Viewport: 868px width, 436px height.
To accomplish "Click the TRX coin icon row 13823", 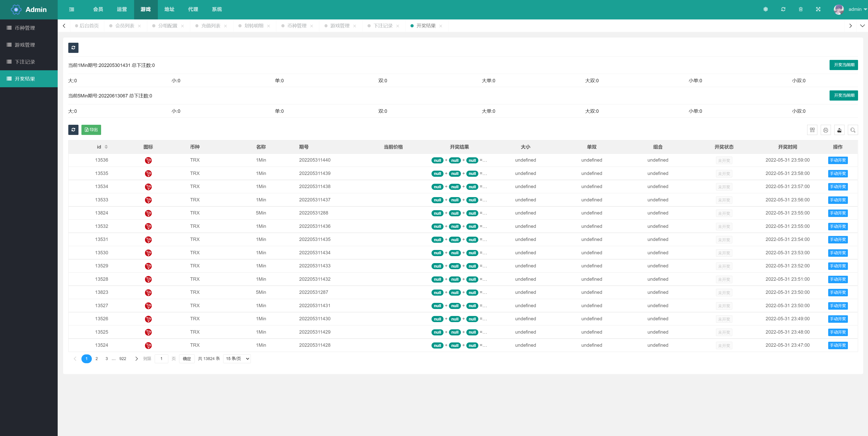I will coord(148,292).
